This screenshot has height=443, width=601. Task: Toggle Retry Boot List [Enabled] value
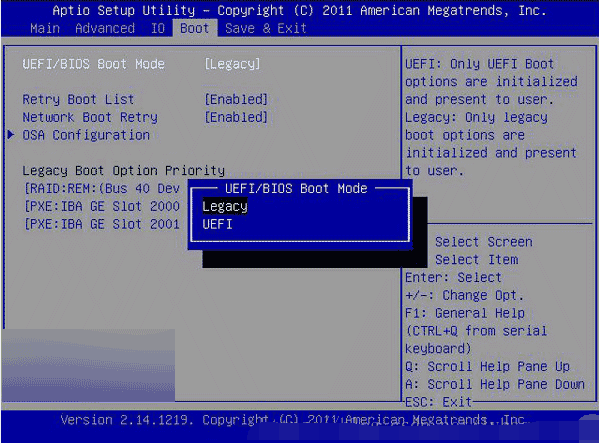click(x=236, y=100)
